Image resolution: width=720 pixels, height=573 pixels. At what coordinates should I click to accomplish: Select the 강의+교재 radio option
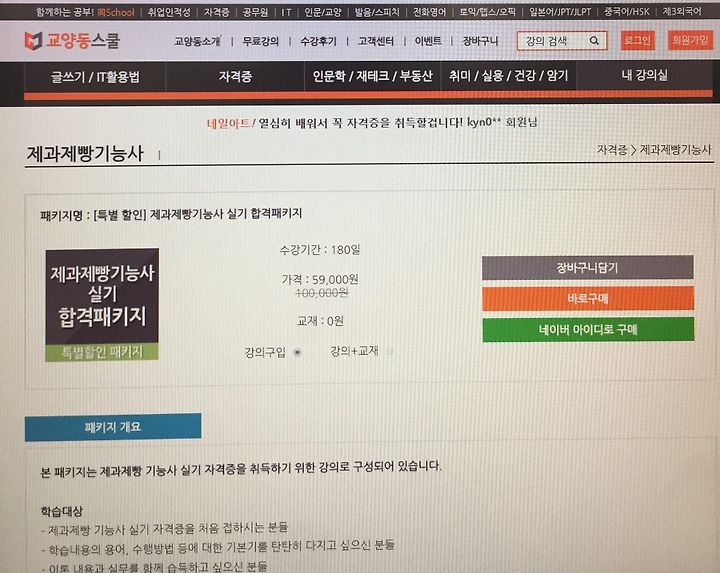pos(389,352)
